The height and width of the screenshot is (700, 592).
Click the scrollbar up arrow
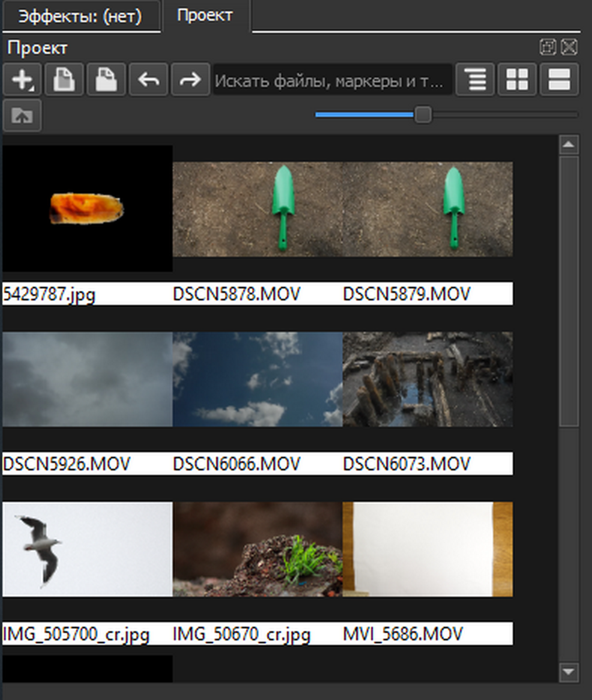click(x=569, y=145)
